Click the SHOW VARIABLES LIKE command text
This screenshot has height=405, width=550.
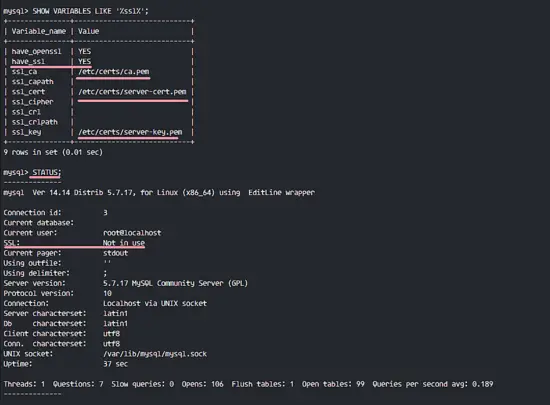[x=90, y=11]
